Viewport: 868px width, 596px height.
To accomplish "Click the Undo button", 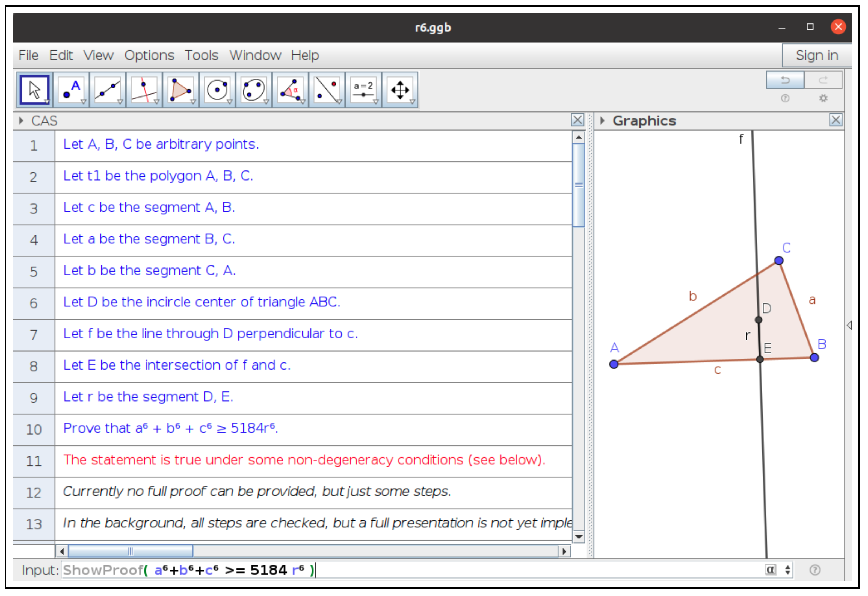I will pos(785,80).
